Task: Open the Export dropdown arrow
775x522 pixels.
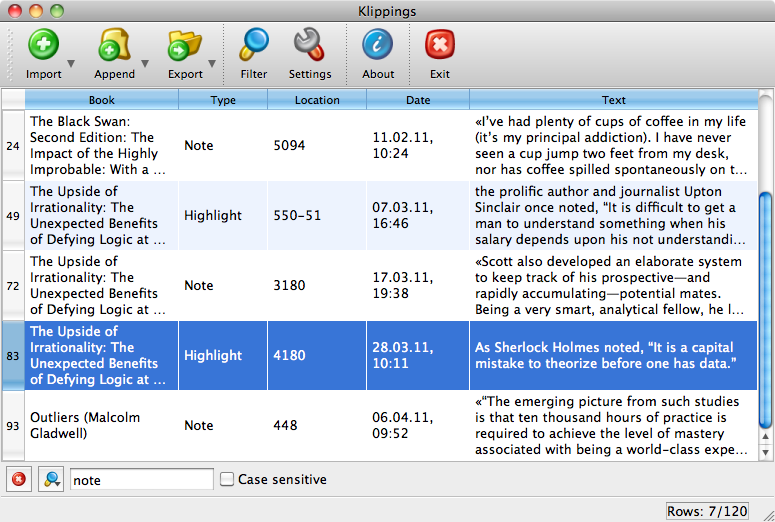Action: pos(212,64)
